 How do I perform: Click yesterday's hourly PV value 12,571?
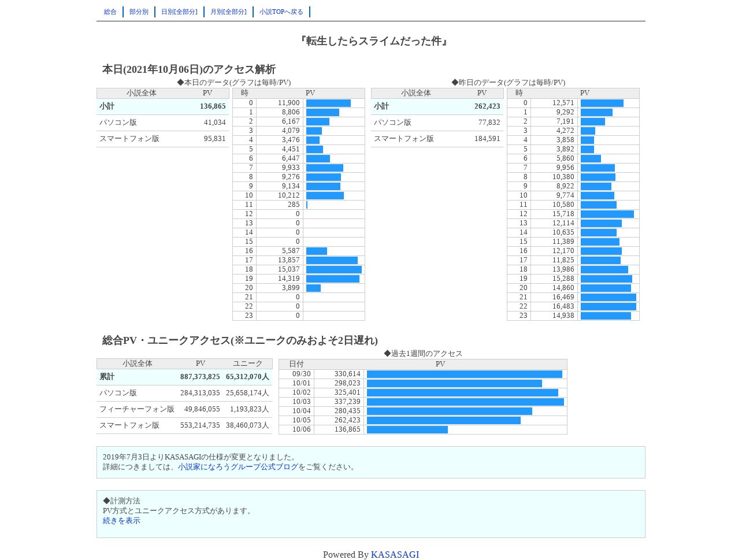point(563,103)
